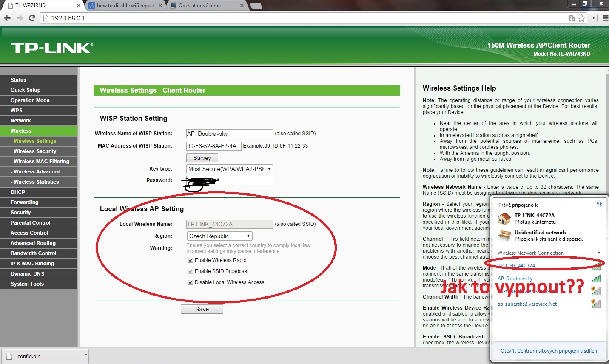The height and width of the screenshot is (364, 609).
Task: Open the Region dropdown showing Czech Republic
Action: [x=219, y=236]
